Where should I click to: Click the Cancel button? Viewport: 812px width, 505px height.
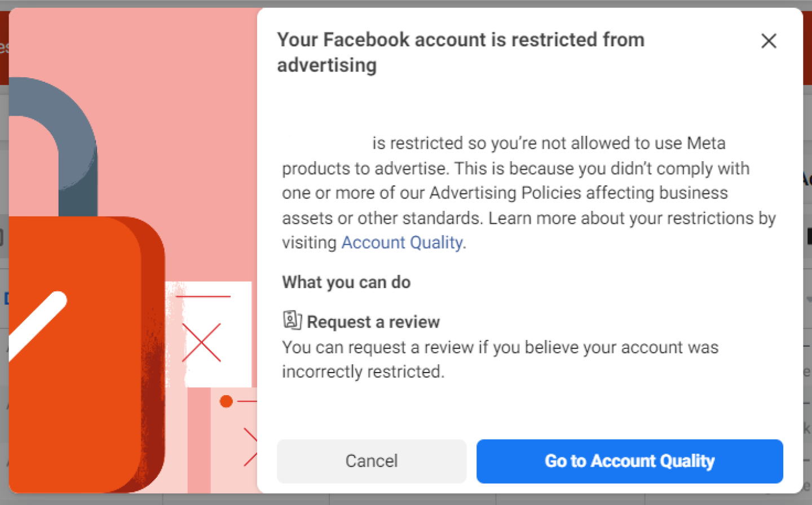pyautogui.click(x=372, y=461)
